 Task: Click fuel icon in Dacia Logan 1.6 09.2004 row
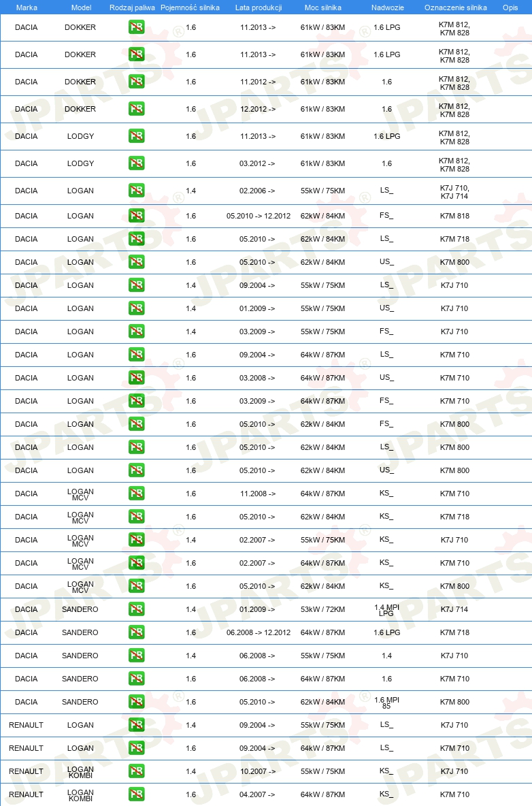137,354
